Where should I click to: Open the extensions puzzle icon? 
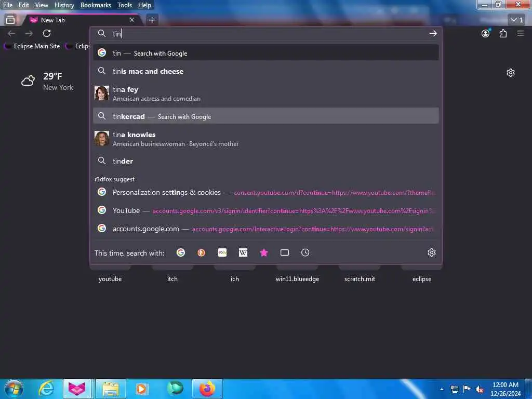503,33
